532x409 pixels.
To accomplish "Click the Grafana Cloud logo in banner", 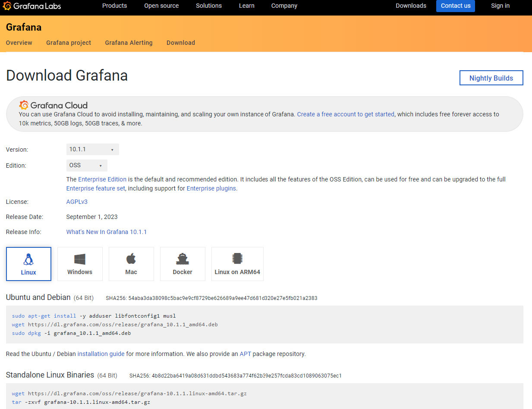I will pyautogui.click(x=54, y=105).
